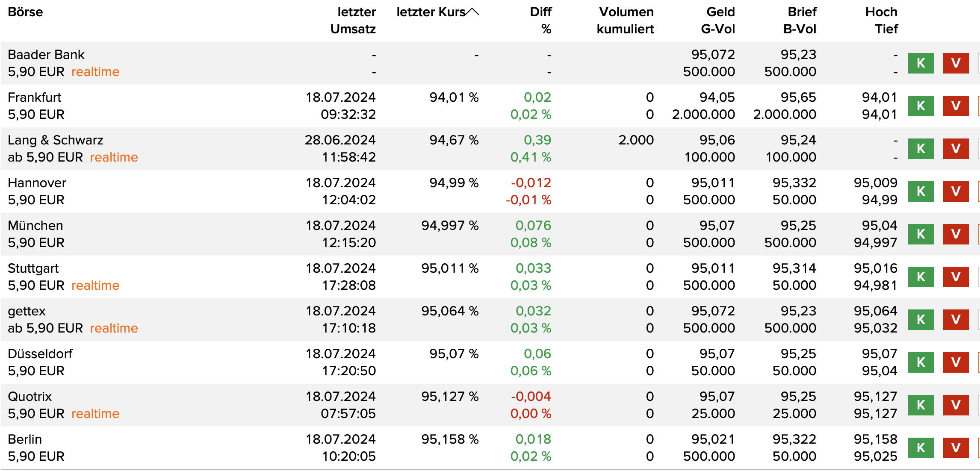The height and width of the screenshot is (471, 980).
Task: Click the Diff % column header
Action: tap(540, 20)
